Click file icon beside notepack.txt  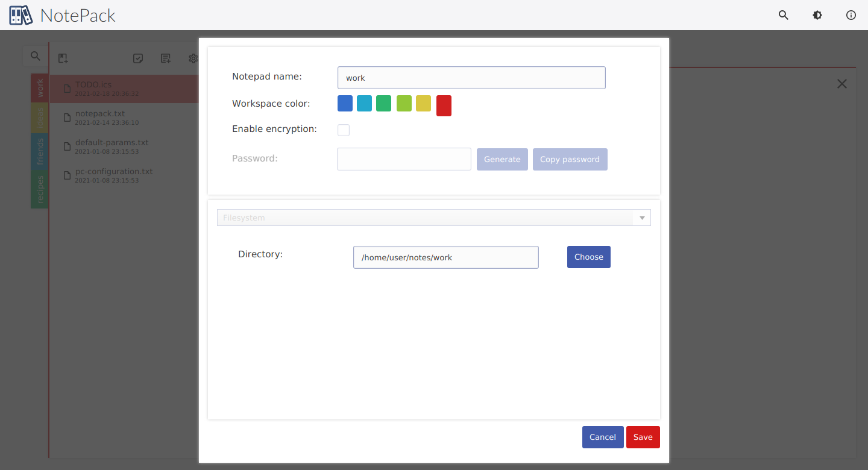click(x=68, y=117)
